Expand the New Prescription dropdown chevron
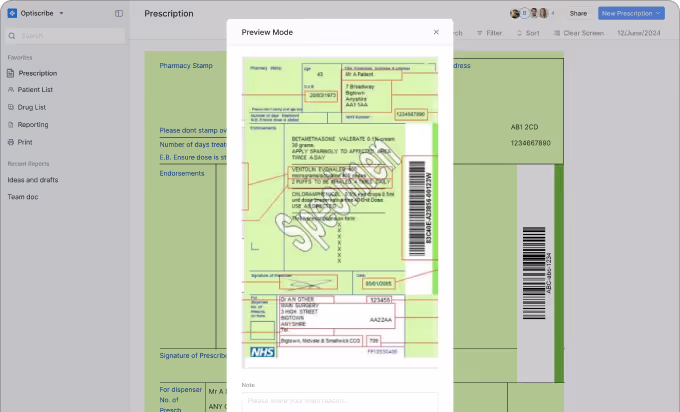Screen dimensions: 680x412 (658, 13)
